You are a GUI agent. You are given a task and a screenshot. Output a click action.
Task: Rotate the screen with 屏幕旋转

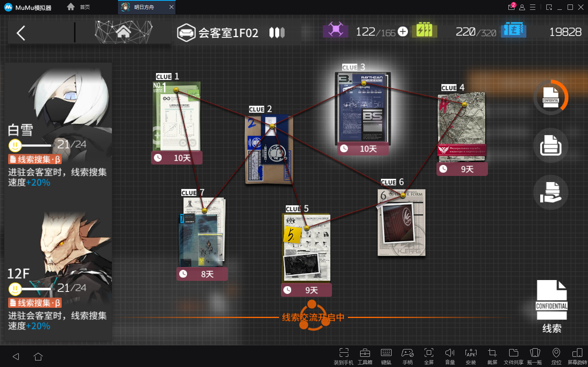577,356
